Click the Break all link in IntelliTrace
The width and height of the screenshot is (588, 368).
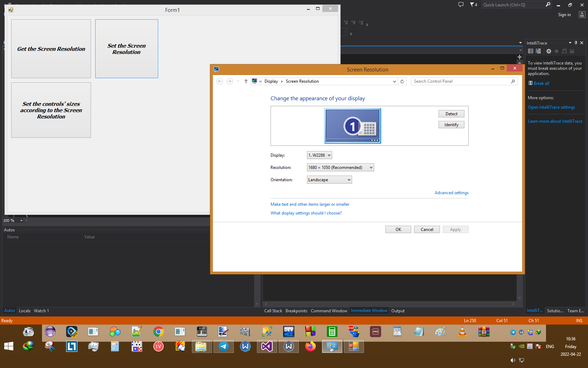click(541, 83)
